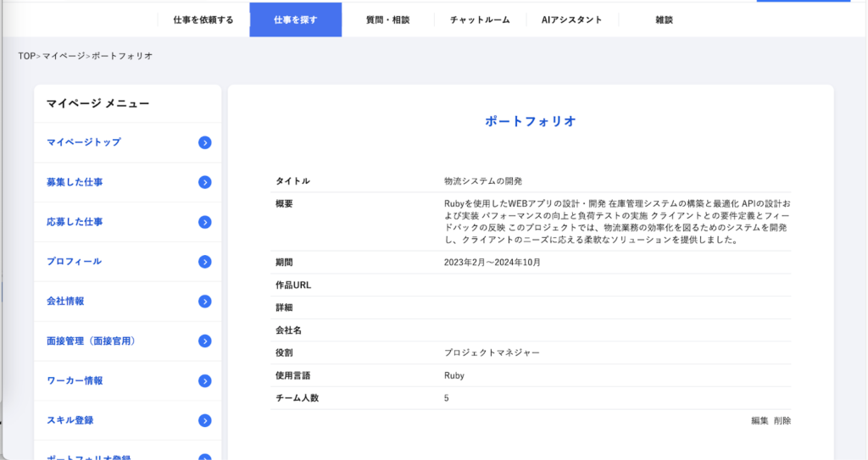Screen dimensions: 868x460
Task: Click arrow icon beside プロフィール
Action: (204, 262)
